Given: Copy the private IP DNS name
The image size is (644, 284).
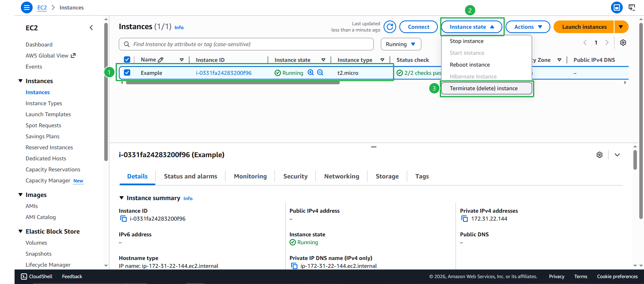Looking at the screenshot, I should [x=294, y=266].
